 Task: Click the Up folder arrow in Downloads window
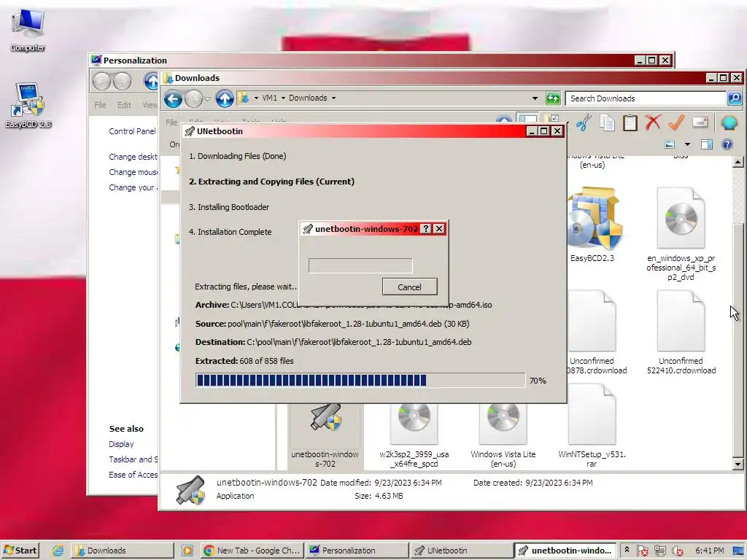225,98
